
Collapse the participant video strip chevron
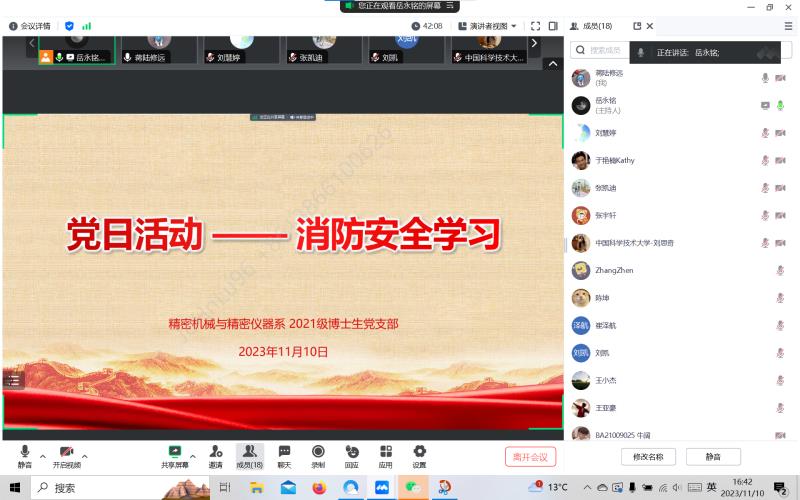(x=552, y=63)
